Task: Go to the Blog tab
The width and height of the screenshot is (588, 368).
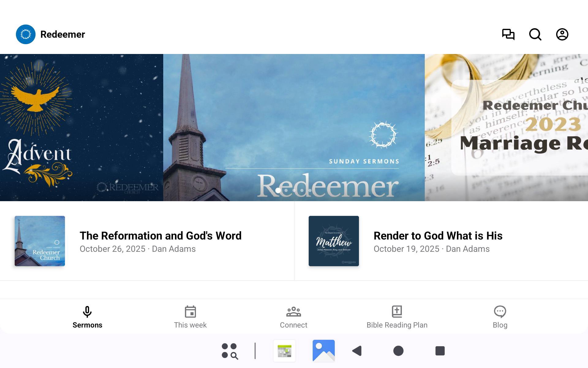Action: click(500, 317)
